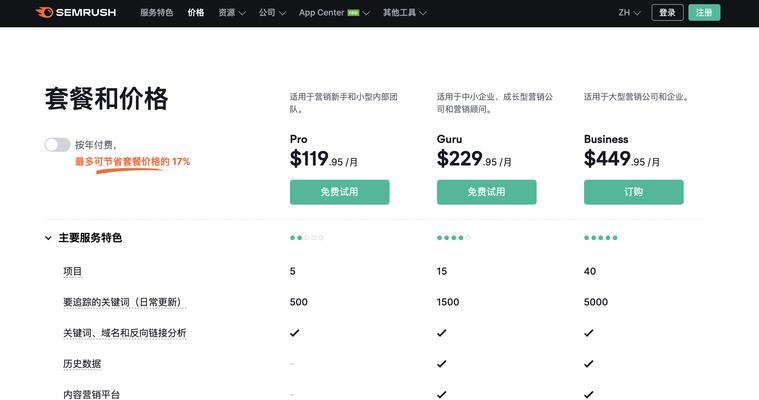Click the Pro plan rating dots
The image size is (759, 400).
(x=306, y=238)
